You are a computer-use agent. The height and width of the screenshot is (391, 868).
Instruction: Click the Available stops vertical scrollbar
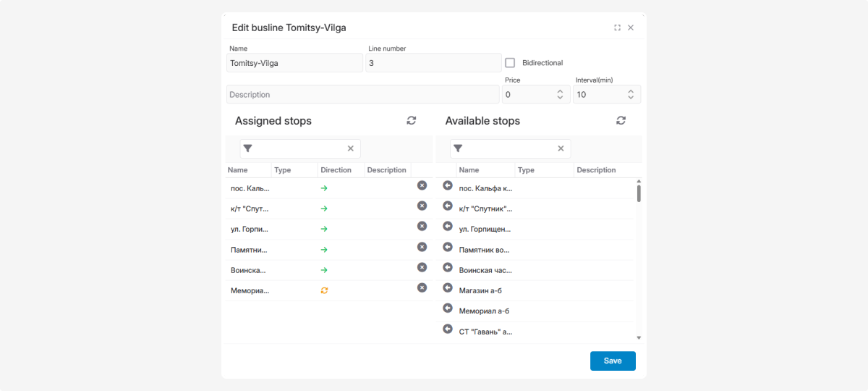coord(639,193)
